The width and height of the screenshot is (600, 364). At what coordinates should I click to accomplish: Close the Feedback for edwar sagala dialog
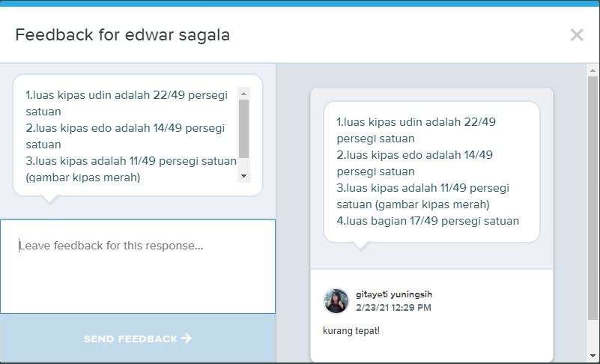coord(577,35)
